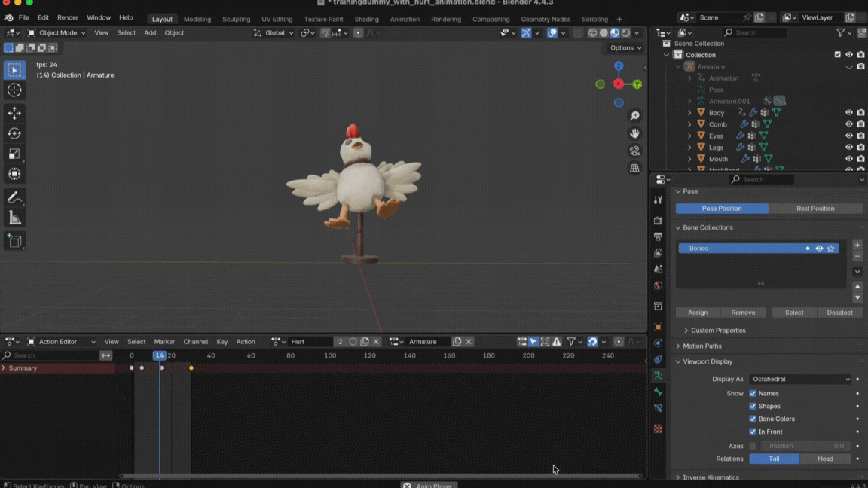
Task: Open the World properties tab
Action: (659, 285)
